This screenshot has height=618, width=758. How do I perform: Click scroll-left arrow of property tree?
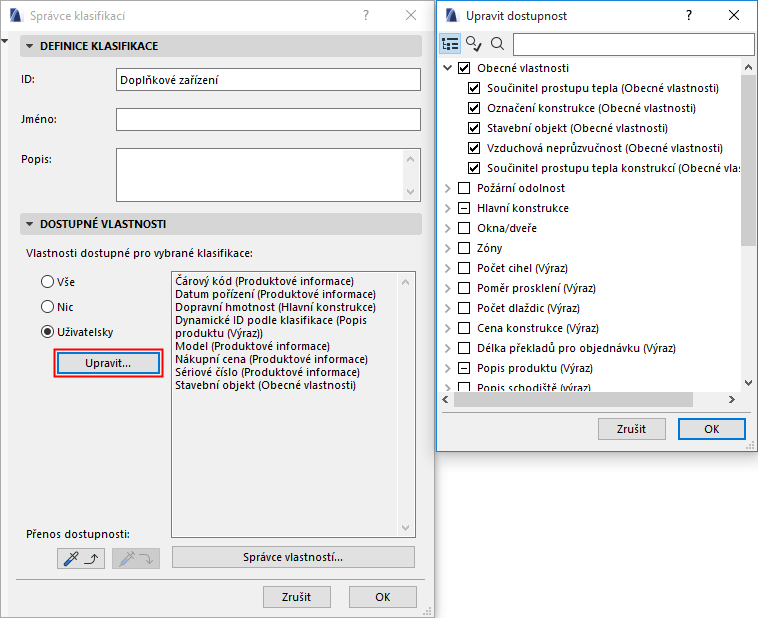coord(446,399)
